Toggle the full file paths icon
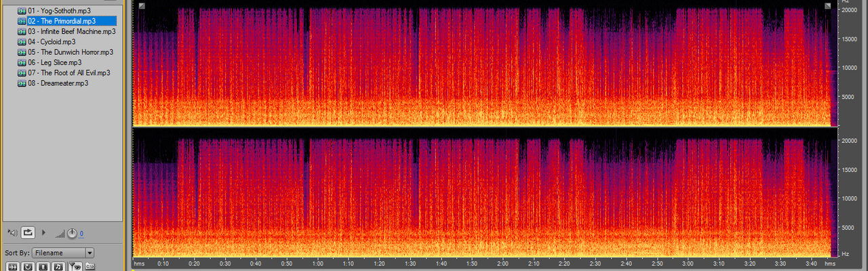The height and width of the screenshot is (271, 868). pyautogui.click(x=90, y=266)
